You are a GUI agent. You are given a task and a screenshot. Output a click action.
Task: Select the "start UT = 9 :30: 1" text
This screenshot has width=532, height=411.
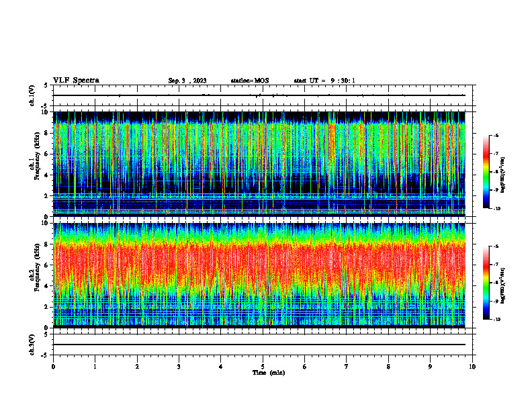point(324,81)
